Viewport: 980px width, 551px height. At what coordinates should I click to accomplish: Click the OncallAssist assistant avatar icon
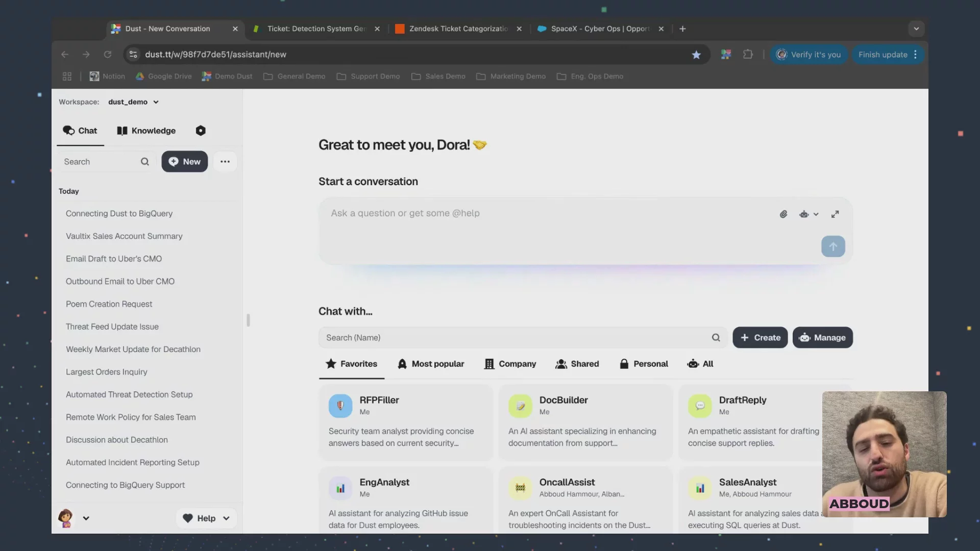tap(520, 488)
